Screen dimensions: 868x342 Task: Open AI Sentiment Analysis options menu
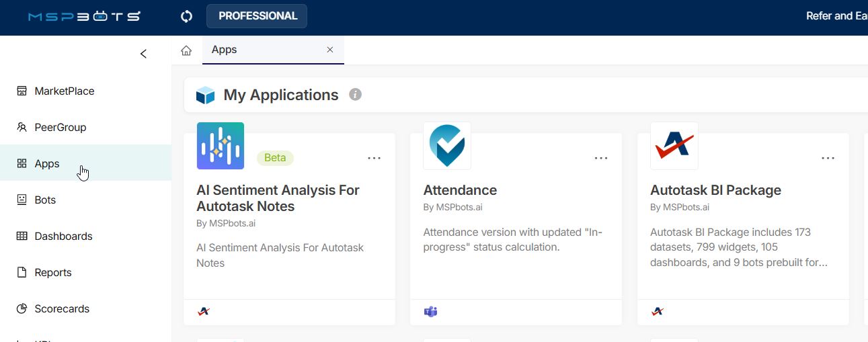coord(374,158)
